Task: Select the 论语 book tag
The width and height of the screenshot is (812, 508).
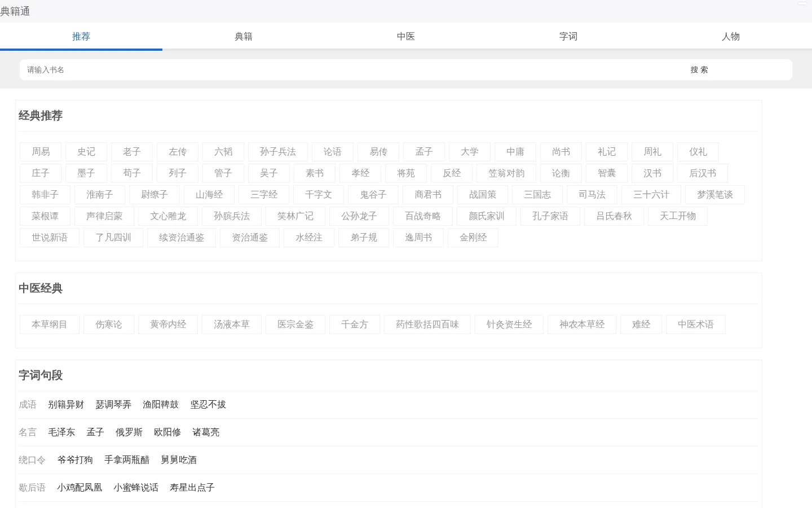Action: 333,152
